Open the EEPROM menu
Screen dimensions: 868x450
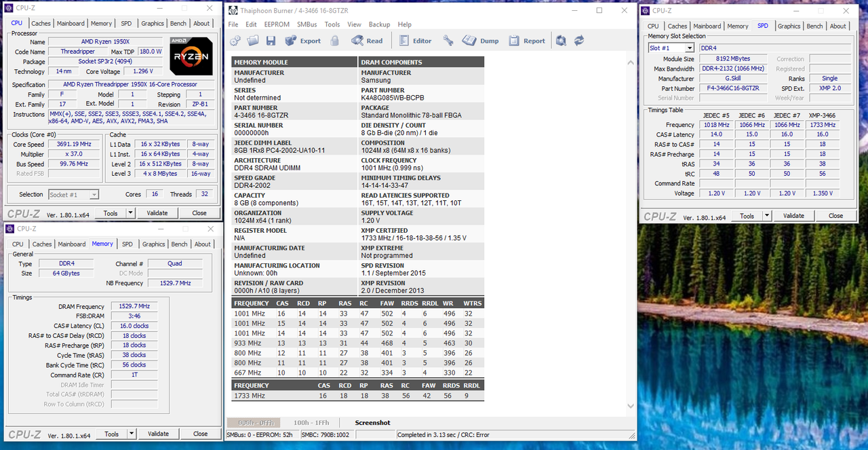tap(277, 24)
